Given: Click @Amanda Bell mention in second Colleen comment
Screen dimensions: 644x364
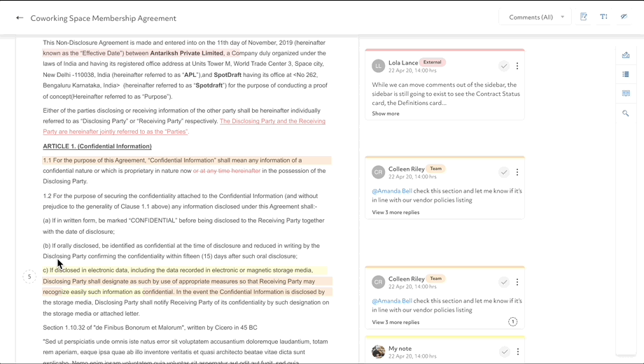Looking at the screenshot, I should pos(392,301).
